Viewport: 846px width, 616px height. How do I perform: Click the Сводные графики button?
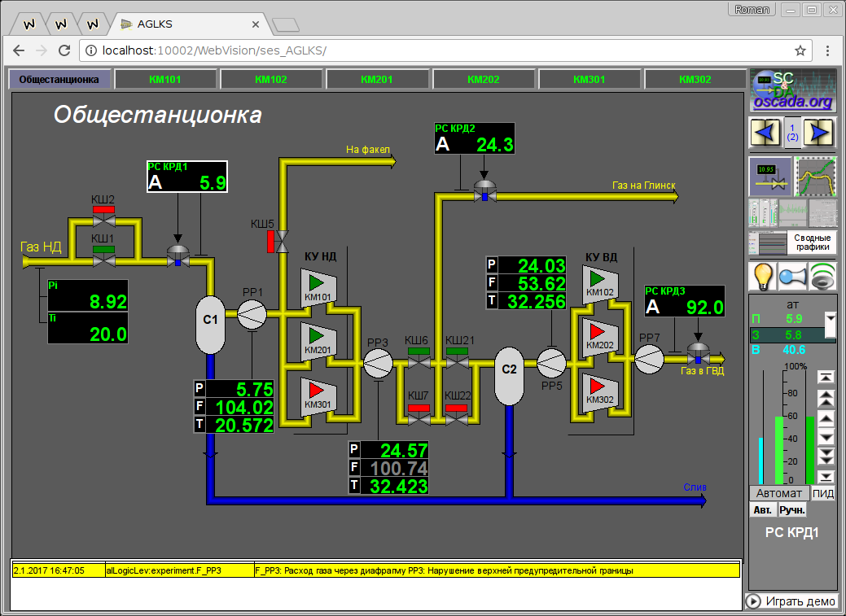point(792,242)
